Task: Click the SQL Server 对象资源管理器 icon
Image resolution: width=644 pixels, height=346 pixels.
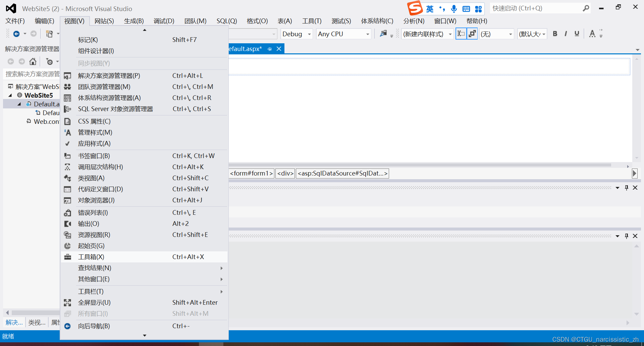Action: (x=67, y=109)
